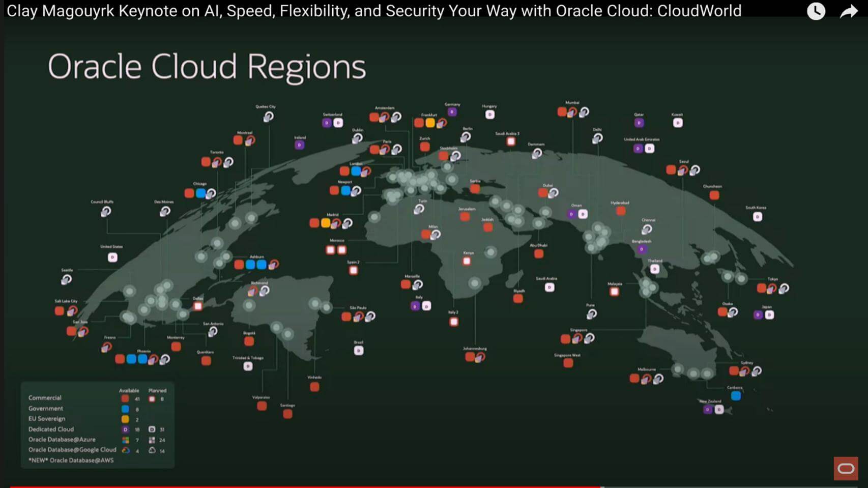This screenshot has width=868, height=488.
Task: Click the red Commercial legend swatch
Action: 125,398
